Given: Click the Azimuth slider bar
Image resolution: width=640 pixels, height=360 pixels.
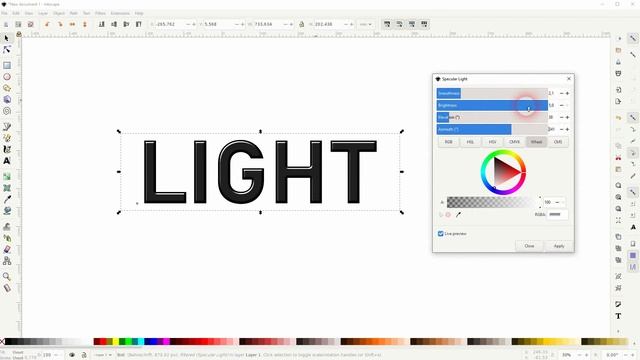Looking at the screenshot, I should pyautogui.click(x=492, y=129).
